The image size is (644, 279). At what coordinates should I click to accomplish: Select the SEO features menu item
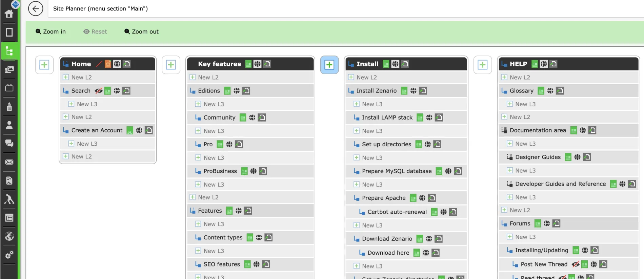point(250,264)
